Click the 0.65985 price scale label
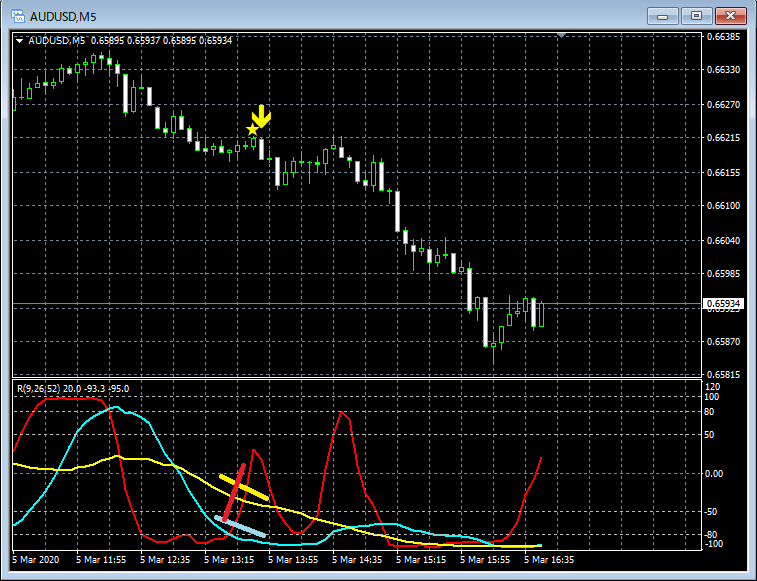The width and height of the screenshot is (757, 581). [x=723, y=274]
